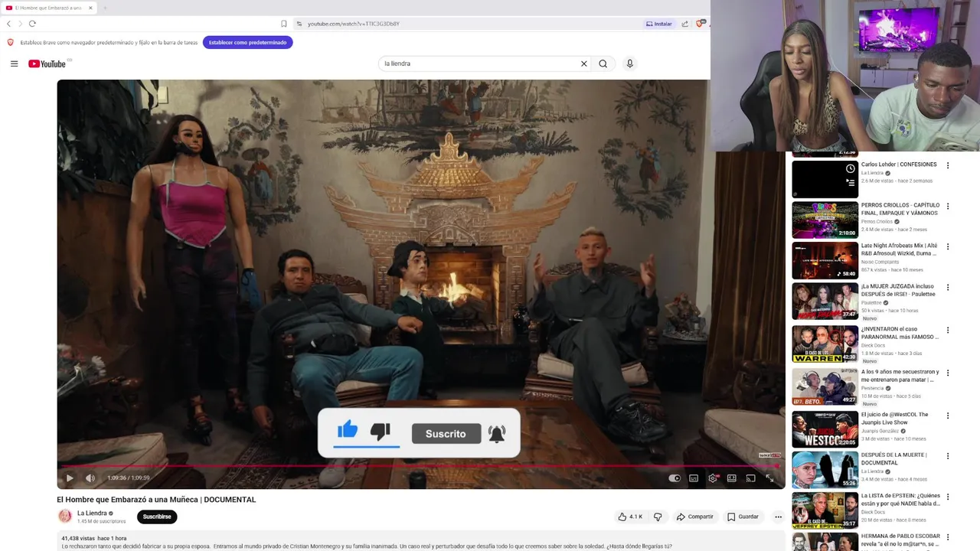Viewport: 980px width, 551px height.
Task: Click Compartir to share video
Action: click(695, 517)
